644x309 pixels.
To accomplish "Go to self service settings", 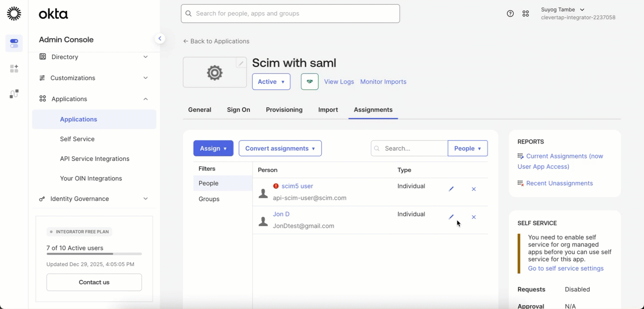I will coord(566,268).
